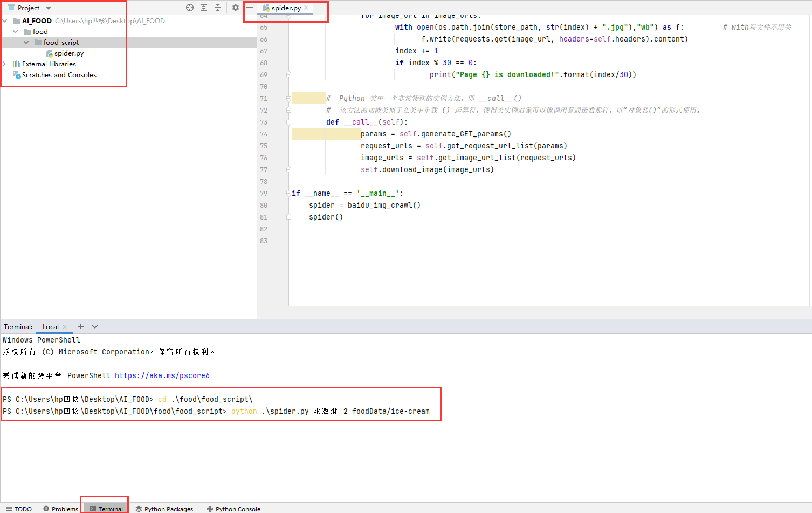Viewport: 812px width, 513px height.
Task: Toggle the Terminal tool window
Action: [106, 509]
